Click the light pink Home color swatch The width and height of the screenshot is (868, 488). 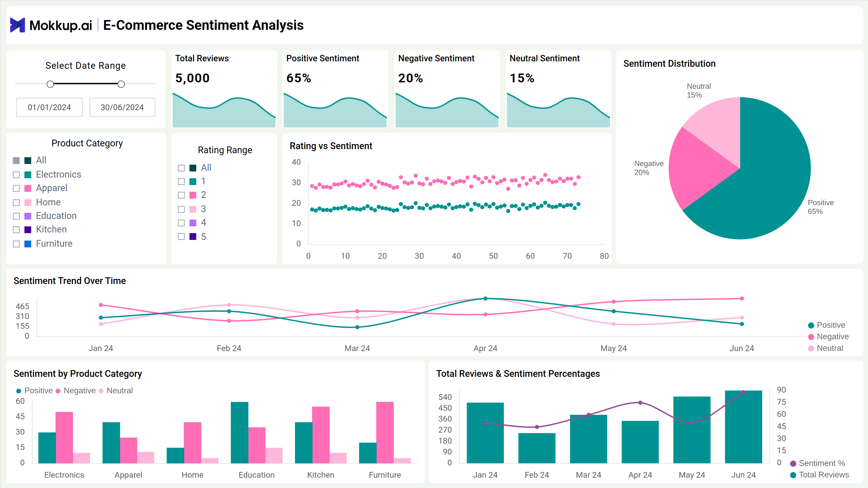28,202
